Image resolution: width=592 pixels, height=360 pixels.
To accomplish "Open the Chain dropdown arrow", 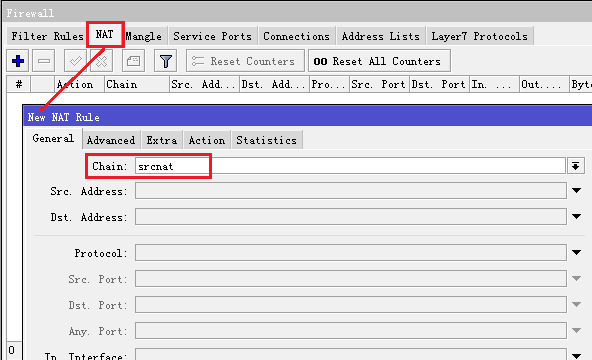I will pos(575,166).
